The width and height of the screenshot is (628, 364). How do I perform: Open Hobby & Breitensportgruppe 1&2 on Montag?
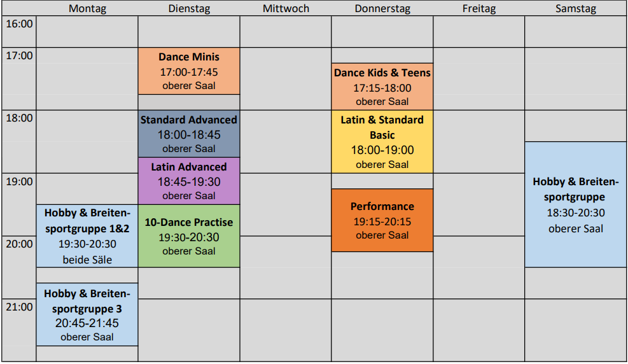coord(87,236)
